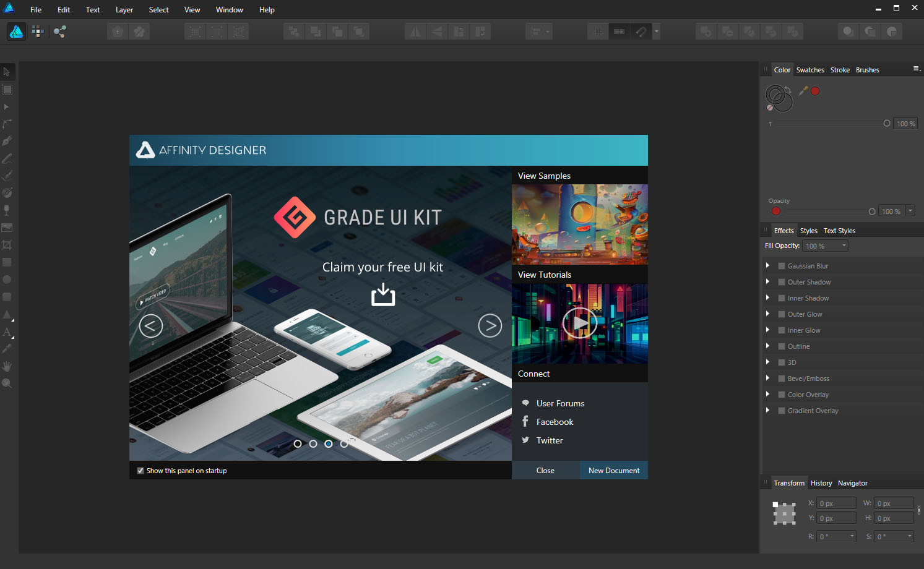Switch to the Pixel Persona
The height and width of the screenshot is (569, 924).
(38, 32)
